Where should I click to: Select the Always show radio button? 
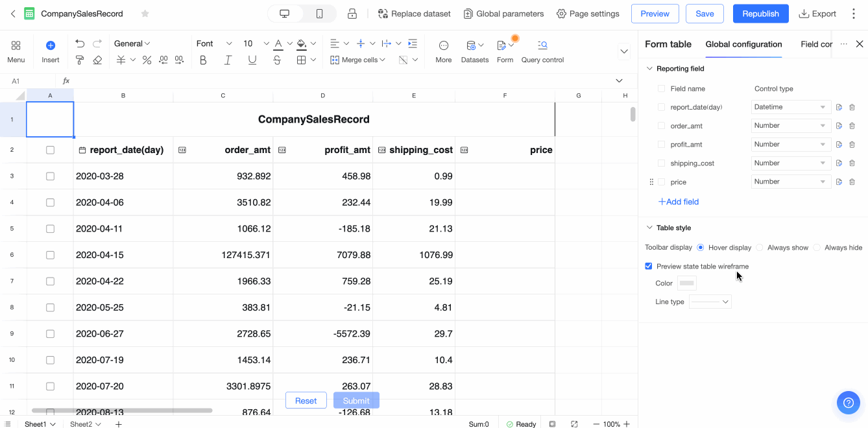point(758,247)
